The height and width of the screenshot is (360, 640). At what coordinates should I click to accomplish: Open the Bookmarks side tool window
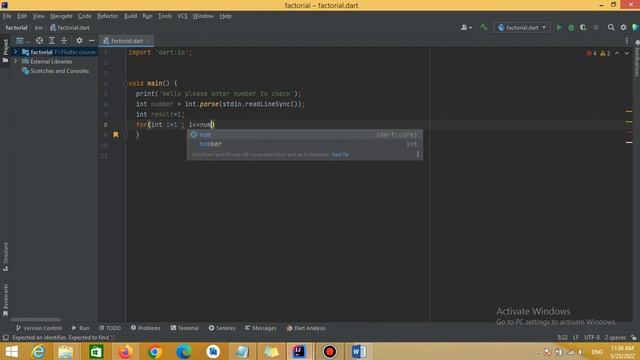click(5, 300)
